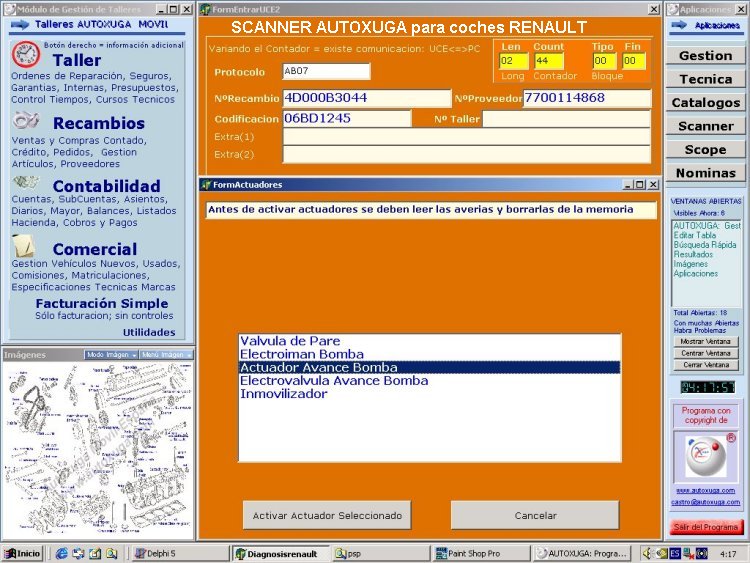This screenshot has height=563, width=750.
Task: Open Nominas application menu
Action: 706,173
